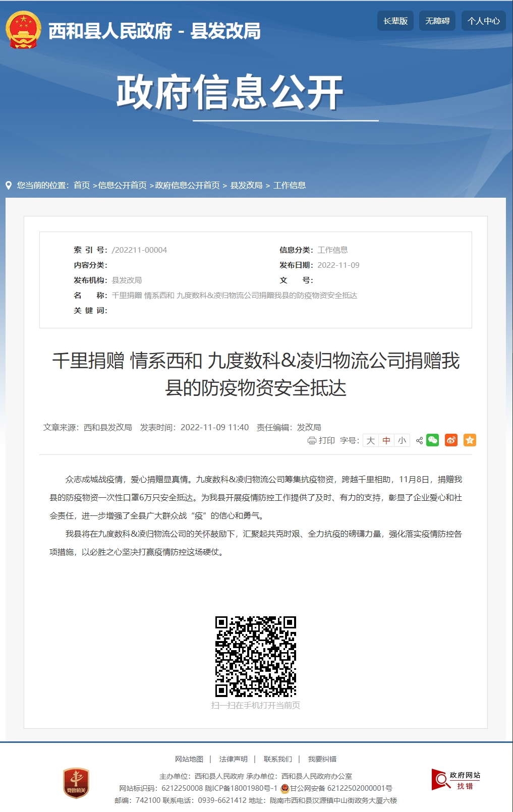
Task: Click the page QR code
Action: pos(256,657)
